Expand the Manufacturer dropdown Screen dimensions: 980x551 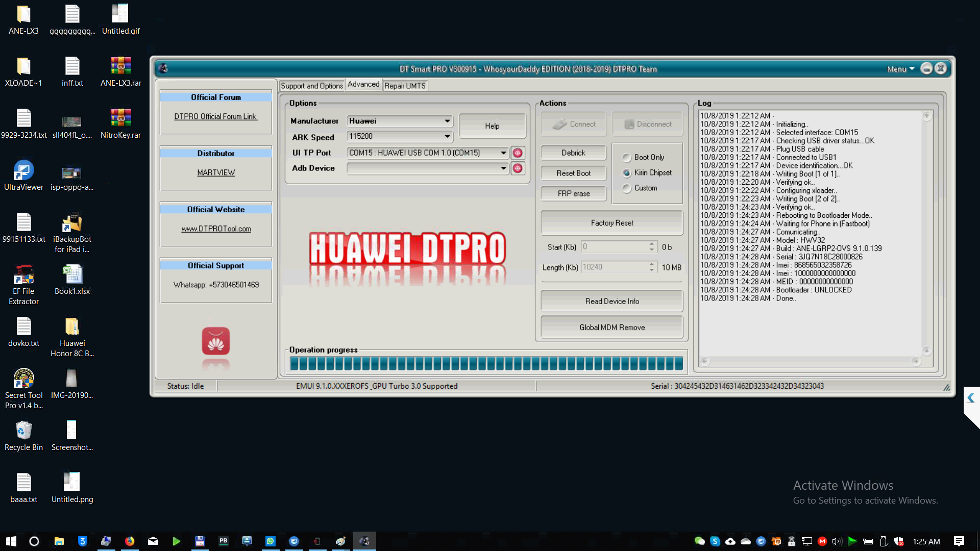(447, 121)
